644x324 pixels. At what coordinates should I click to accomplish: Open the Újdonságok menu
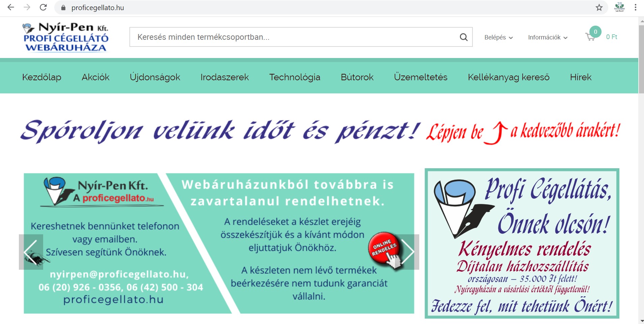tap(155, 77)
